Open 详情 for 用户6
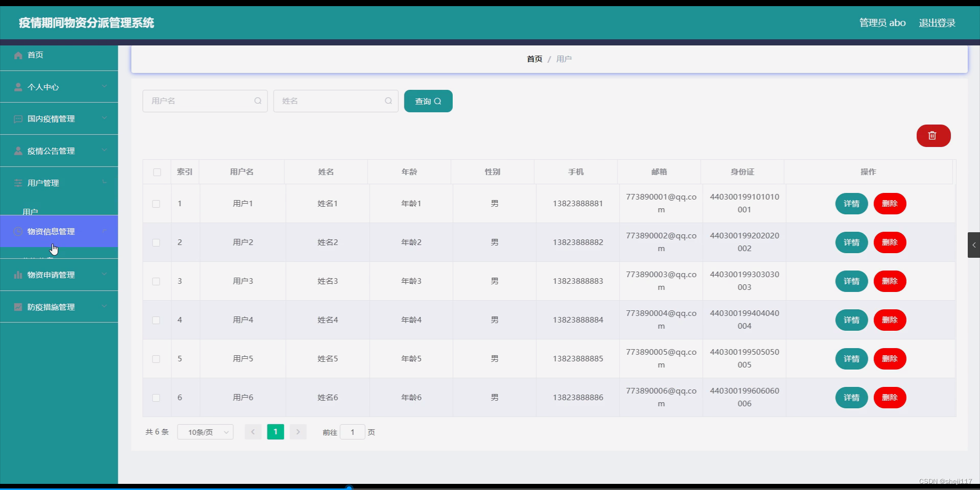The image size is (980, 490). click(x=851, y=398)
